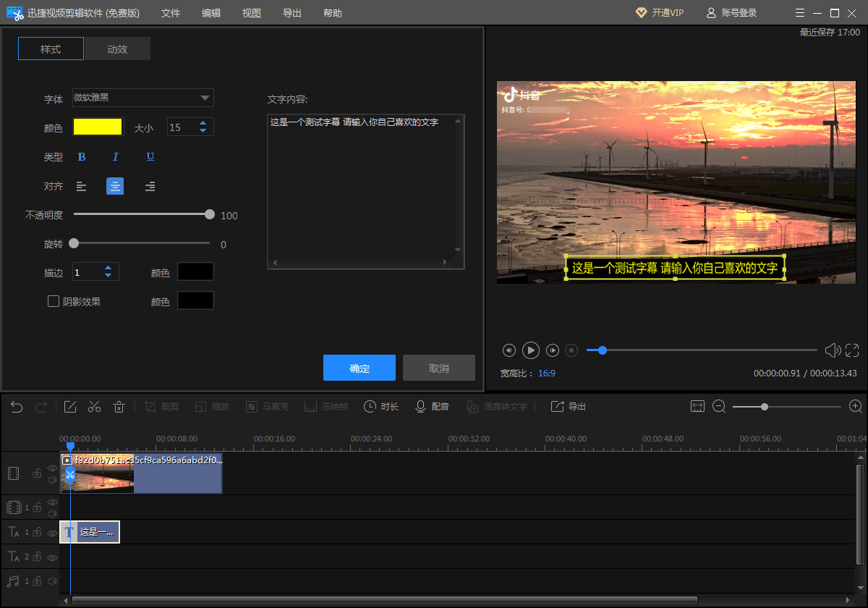Image resolution: width=868 pixels, height=608 pixels.
Task: Align text to the left
Action: 82,187
